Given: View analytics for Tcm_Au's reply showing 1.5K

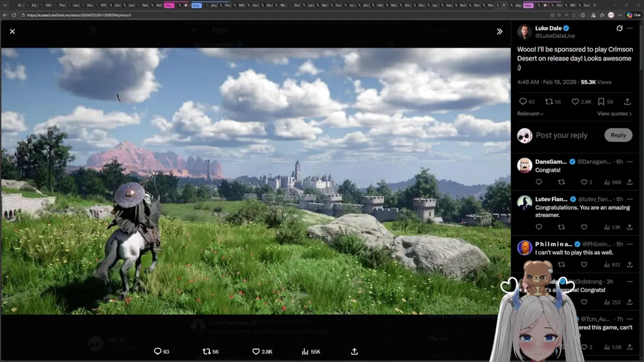Looking at the screenshot, I should tap(612, 347).
